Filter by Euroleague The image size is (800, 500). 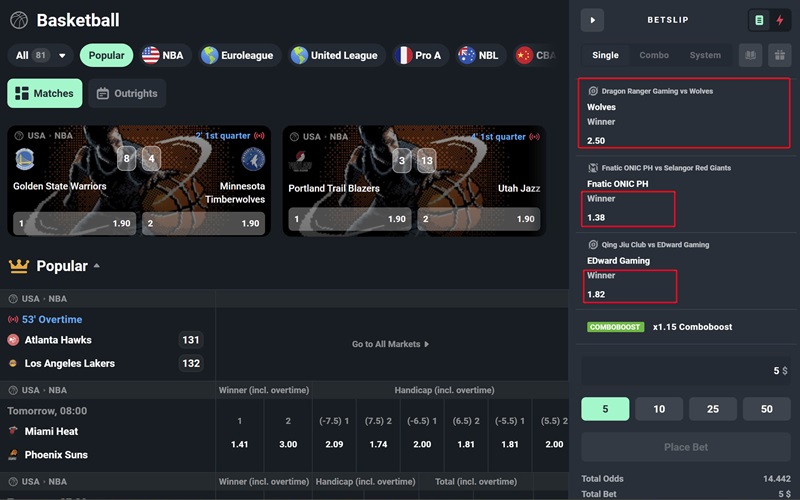click(237, 56)
